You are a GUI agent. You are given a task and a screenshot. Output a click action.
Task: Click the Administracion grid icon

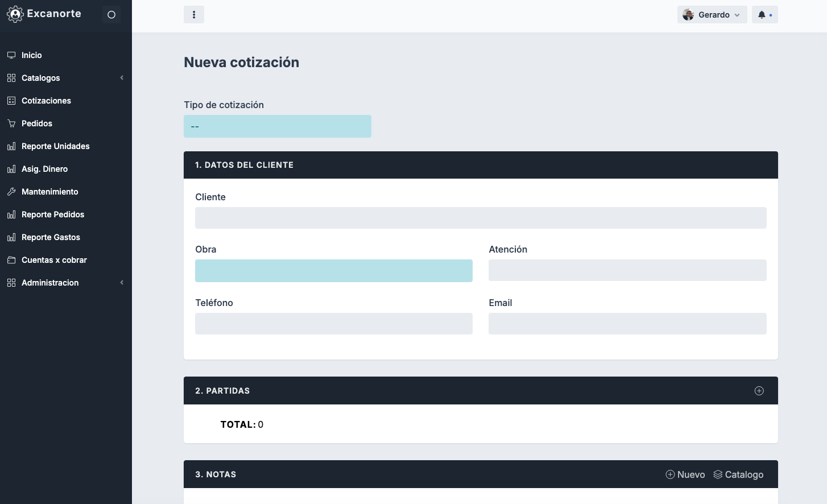11,283
